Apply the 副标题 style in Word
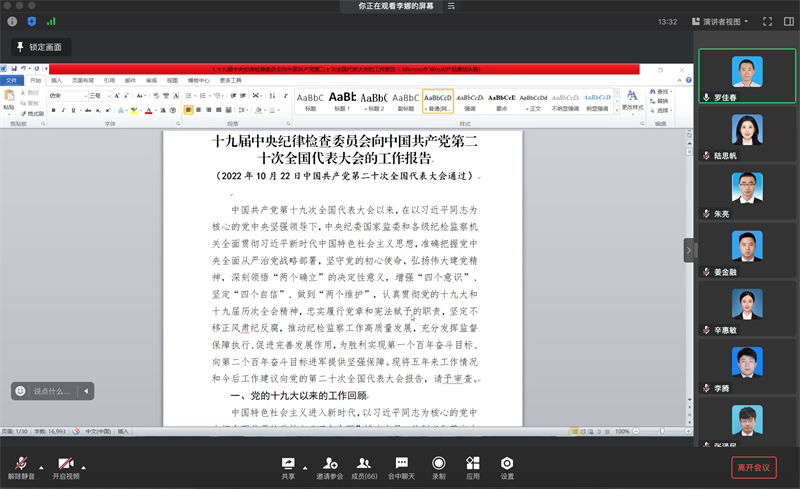 [406, 101]
